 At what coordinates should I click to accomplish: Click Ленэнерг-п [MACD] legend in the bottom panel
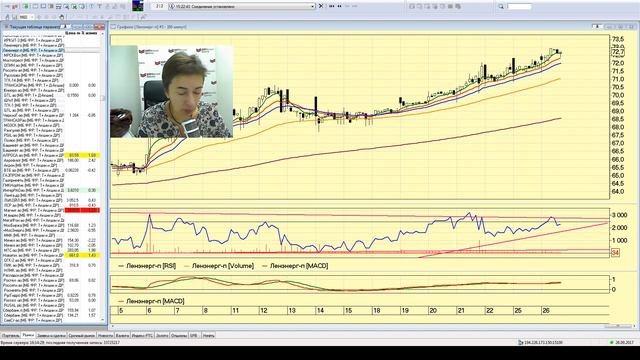pos(155,301)
